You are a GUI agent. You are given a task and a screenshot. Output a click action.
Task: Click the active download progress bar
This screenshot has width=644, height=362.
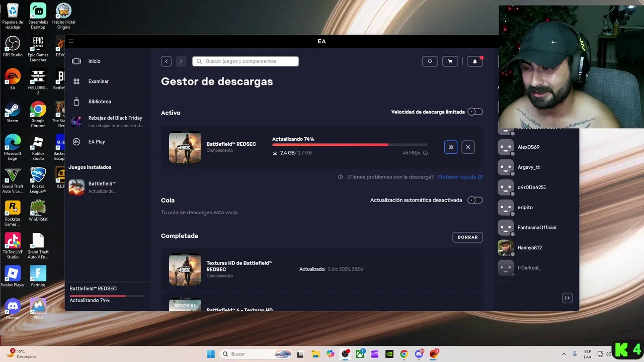[350, 145]
